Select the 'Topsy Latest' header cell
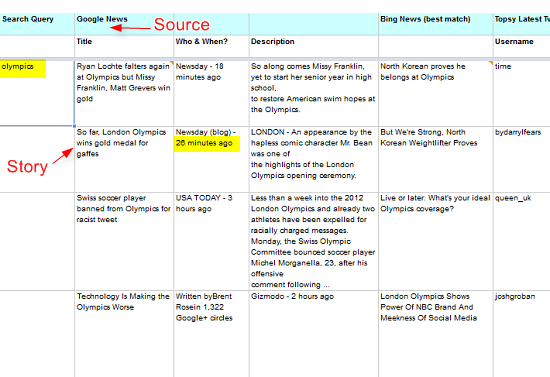The image size is (550, 377). [522, 24]
